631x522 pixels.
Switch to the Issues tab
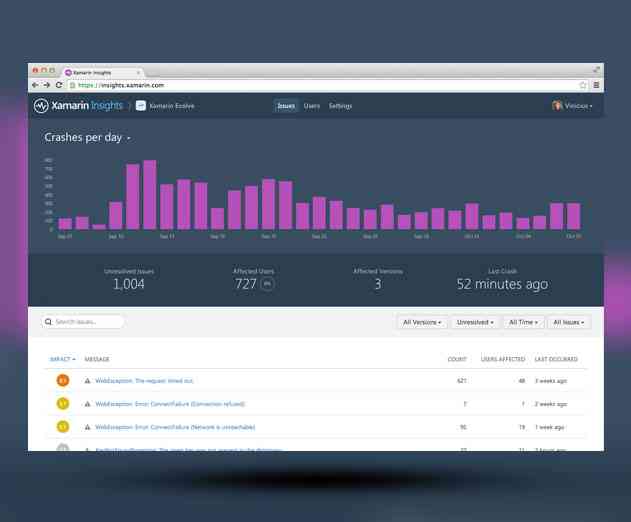tap(286, 106)
